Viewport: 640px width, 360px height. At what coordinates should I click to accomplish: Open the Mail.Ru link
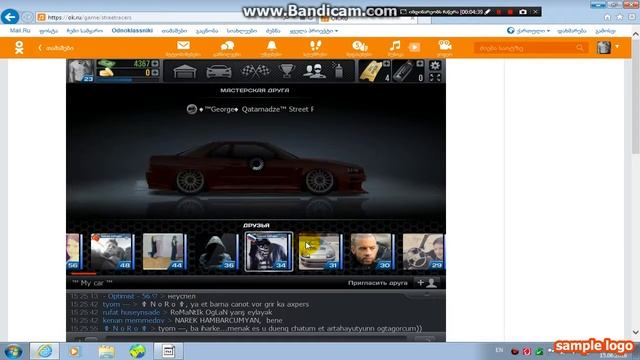coord(20,31)
